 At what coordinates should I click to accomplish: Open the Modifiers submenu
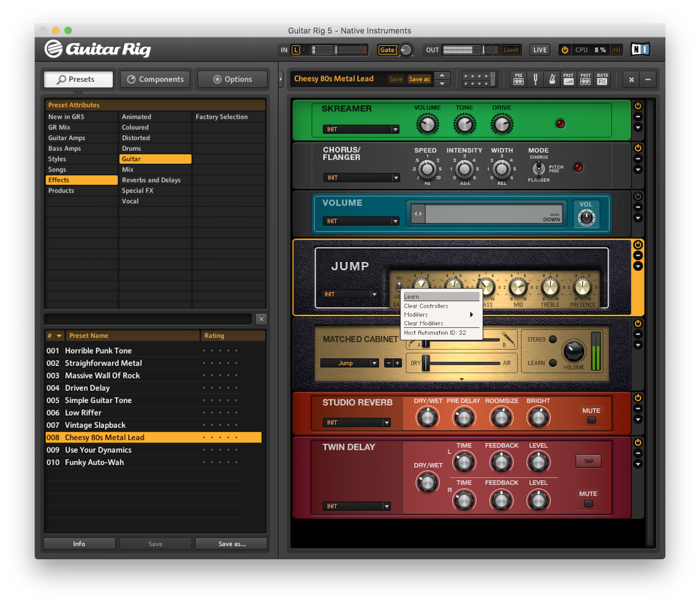pyautogui.click(x=441, y=314)
